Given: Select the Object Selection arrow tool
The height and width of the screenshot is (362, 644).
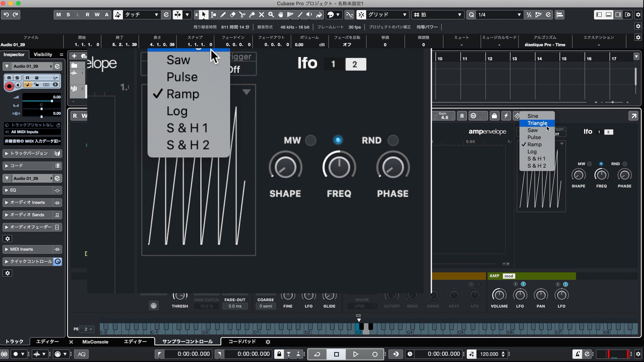Looking at the screenshot, I should [204, 15].
